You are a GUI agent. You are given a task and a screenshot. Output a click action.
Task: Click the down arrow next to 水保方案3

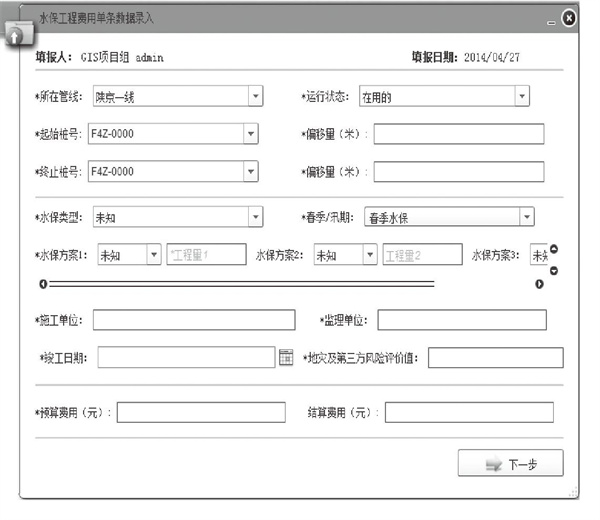[x=554, y=270]
